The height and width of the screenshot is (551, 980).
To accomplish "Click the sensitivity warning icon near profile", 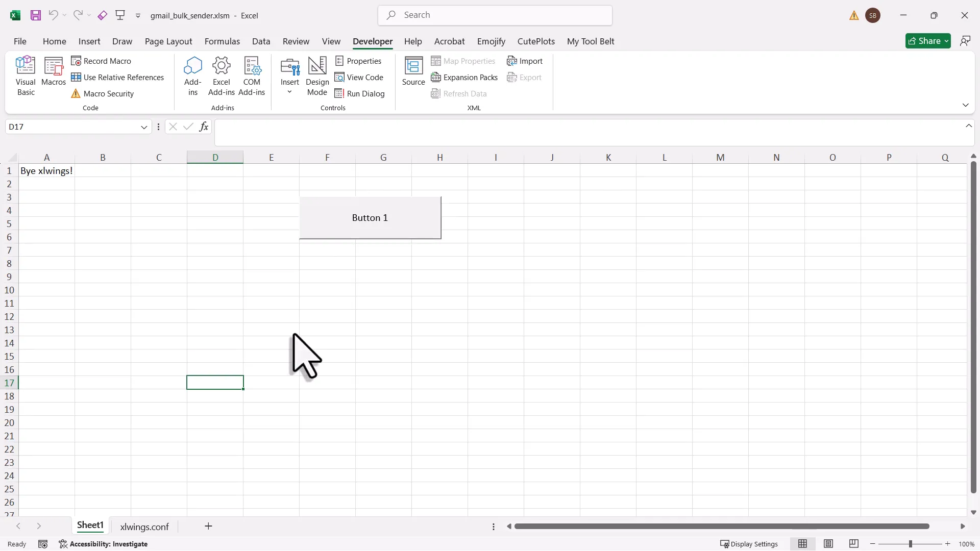I will click(853, 15).
